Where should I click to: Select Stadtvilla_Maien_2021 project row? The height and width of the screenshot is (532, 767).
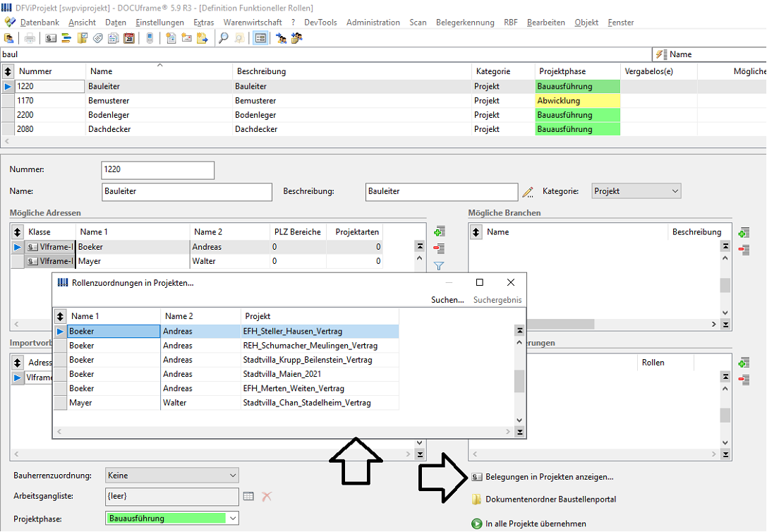point(227,374)
